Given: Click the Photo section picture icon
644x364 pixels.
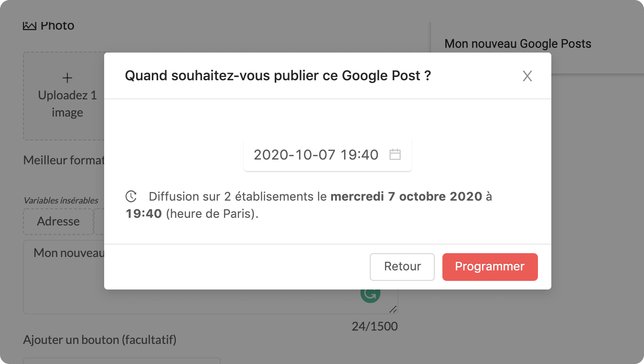Looking at the screenshot, I should click(x=30, y=25).
